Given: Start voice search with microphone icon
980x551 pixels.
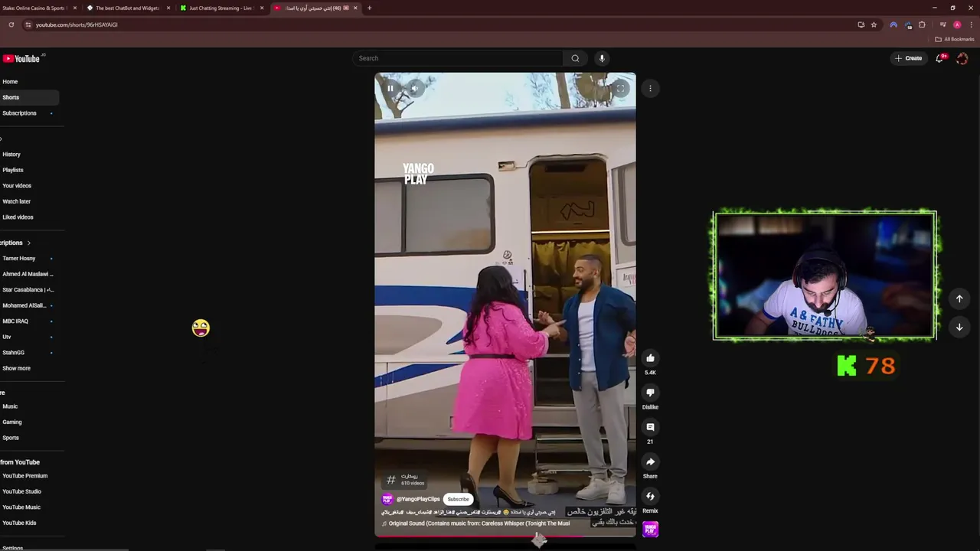Looking at the screenshot, I should 602,58.
